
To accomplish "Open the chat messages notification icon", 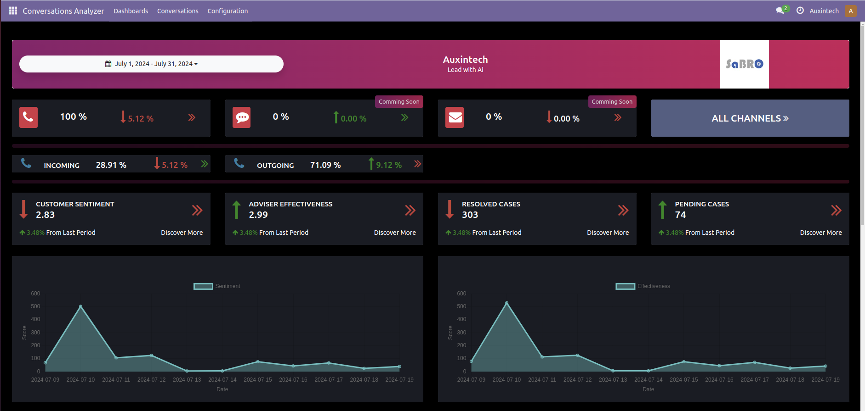I will click(782, 10).
